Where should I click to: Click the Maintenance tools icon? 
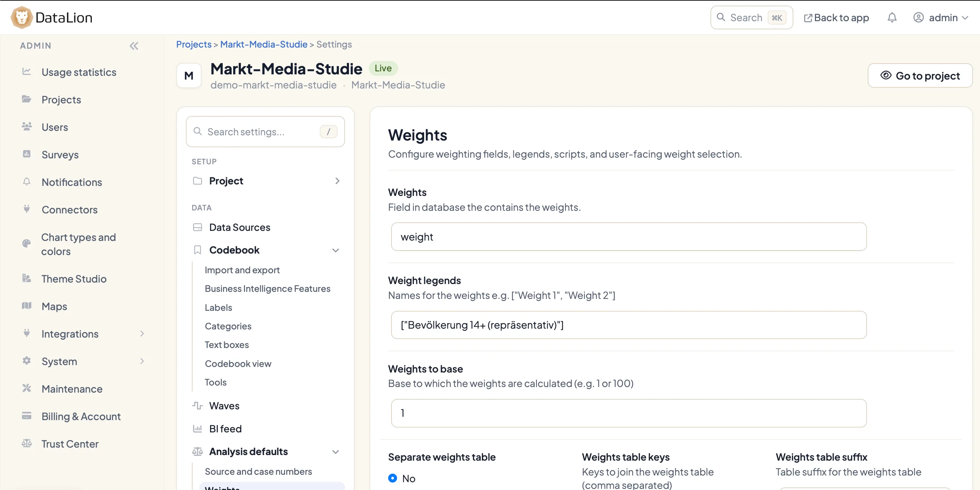pyautogui.click(x=27, y=388)
